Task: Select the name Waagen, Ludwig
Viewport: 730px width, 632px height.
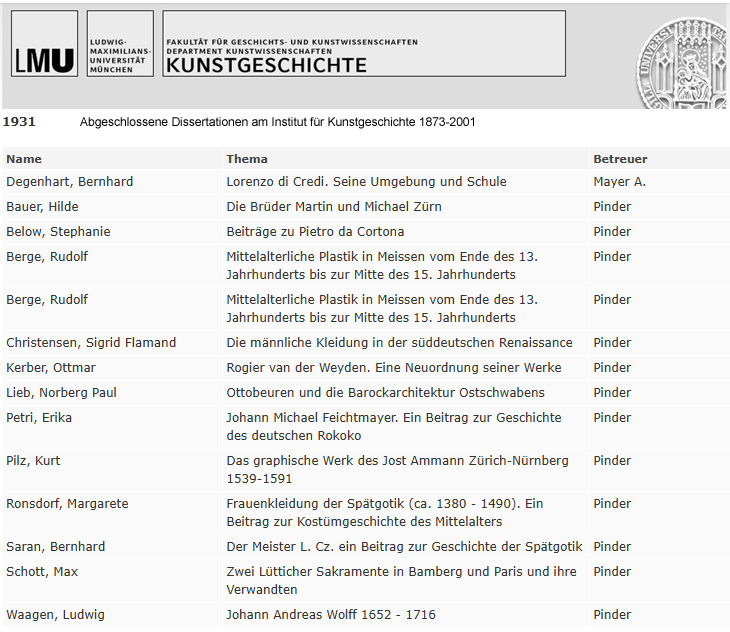Action: click(55, 614)
